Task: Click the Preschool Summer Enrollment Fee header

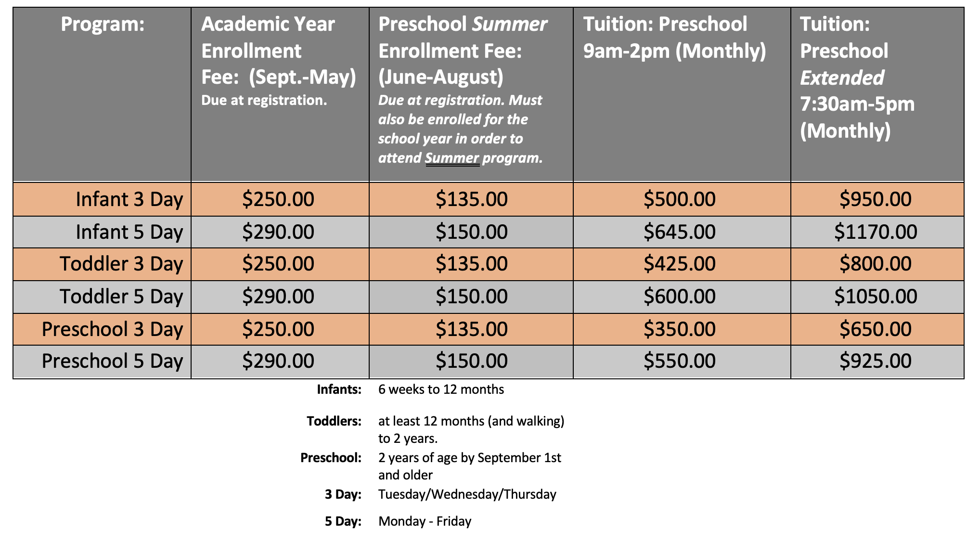Action: 463,90
